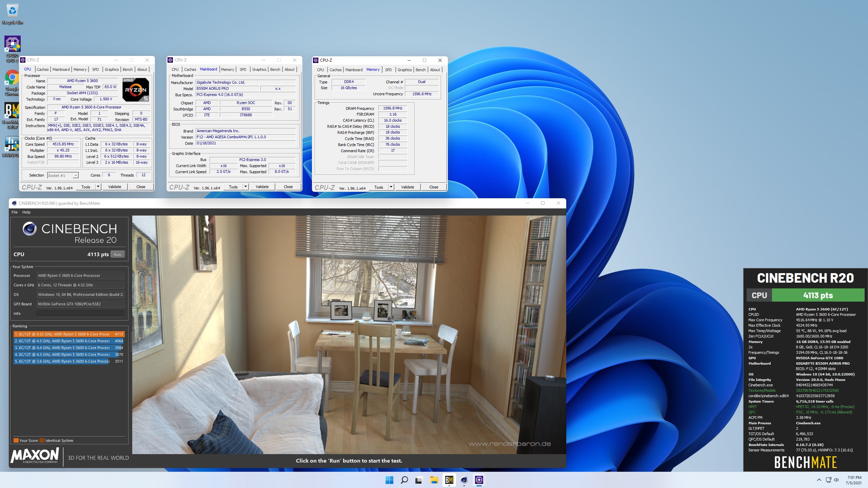Click the Core Speed 4515.85 MHz field

pos(63,144)
